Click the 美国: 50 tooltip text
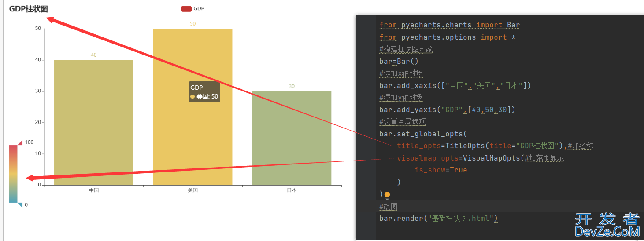Viewport: 644px width, 241px height. pos(207,96)
